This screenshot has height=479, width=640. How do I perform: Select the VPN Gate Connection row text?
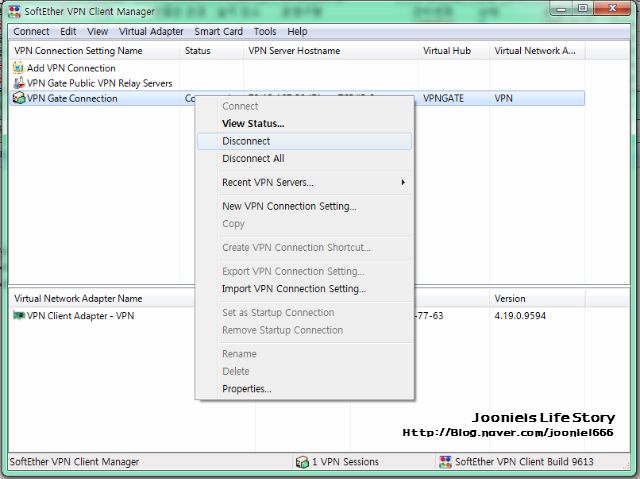(72, 98)
